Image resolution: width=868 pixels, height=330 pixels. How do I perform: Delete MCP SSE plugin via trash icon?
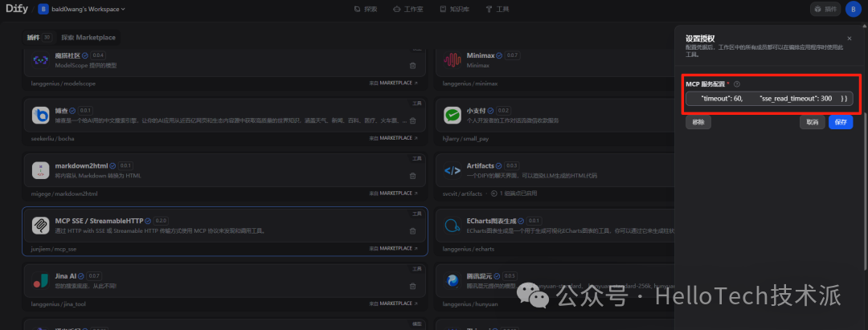click(412, 231)
